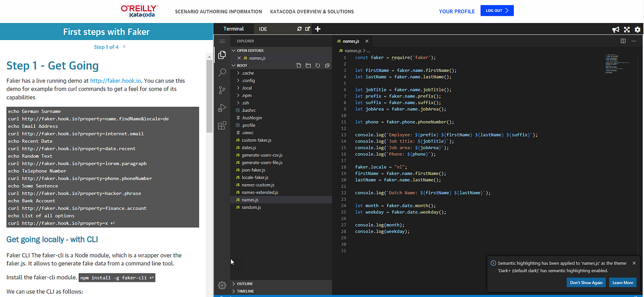Viewport: 644px width, 297px height.
Task: Collapse all folders in explorer
Action: (x=327, y=66)
